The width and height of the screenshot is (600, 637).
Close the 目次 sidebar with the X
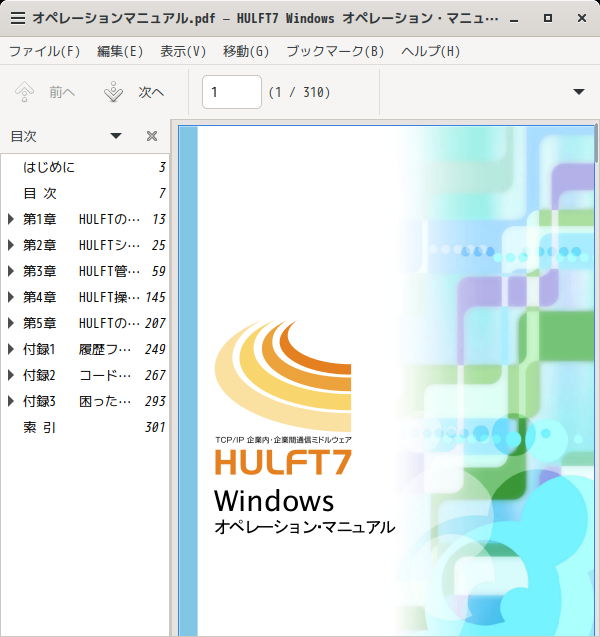click(152, 136)
